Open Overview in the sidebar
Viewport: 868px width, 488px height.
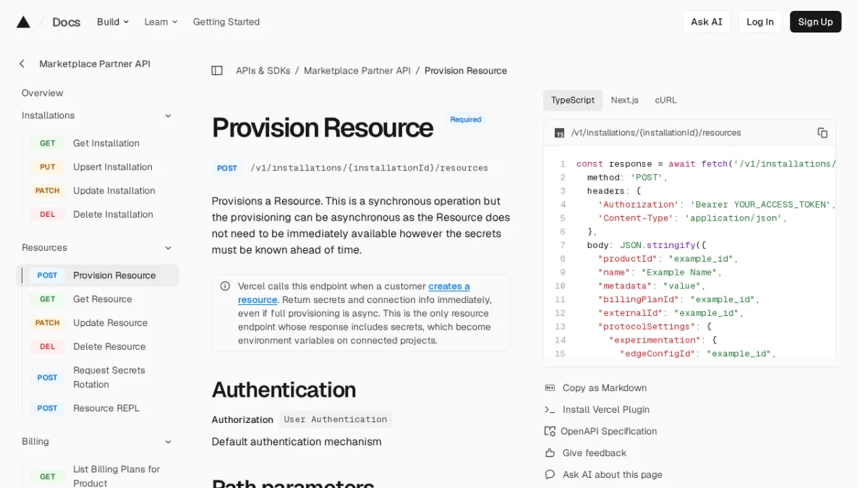coord(43,93)
